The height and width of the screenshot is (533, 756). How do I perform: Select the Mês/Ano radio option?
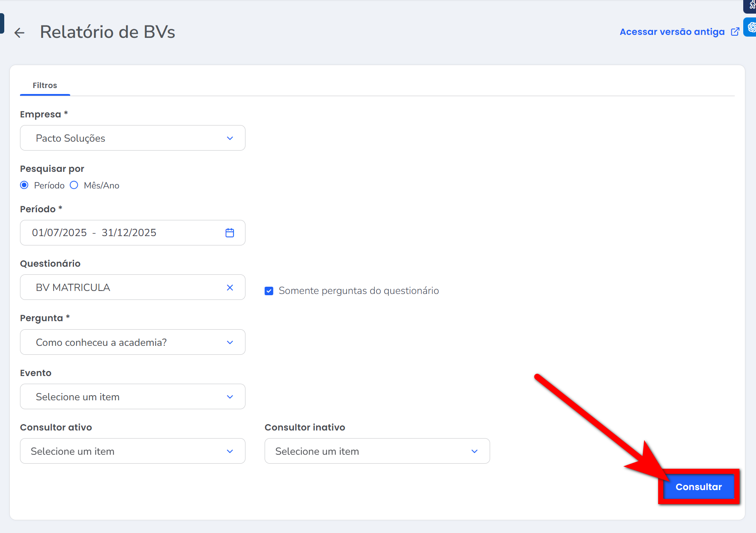coord(74,185)
